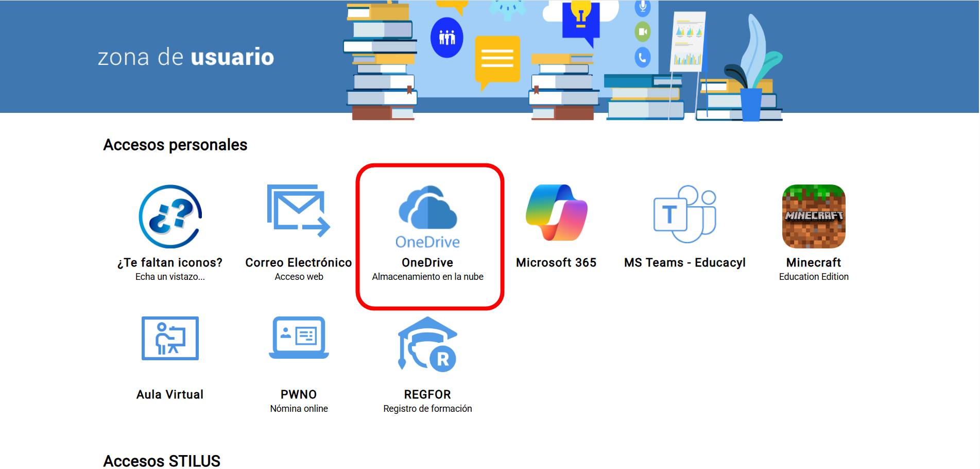Click the PWNO title label
This screenshot has height=469, width=980.
(x=299, y=395)
